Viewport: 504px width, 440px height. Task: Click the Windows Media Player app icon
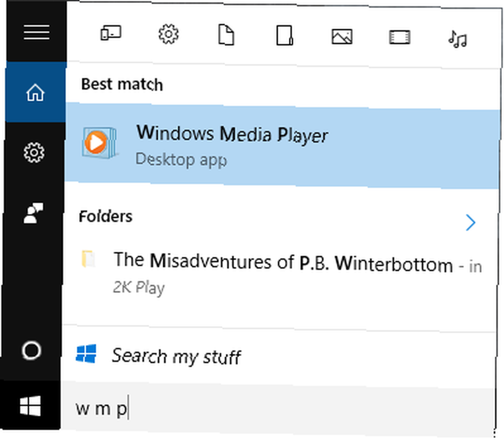click(99, 142)
